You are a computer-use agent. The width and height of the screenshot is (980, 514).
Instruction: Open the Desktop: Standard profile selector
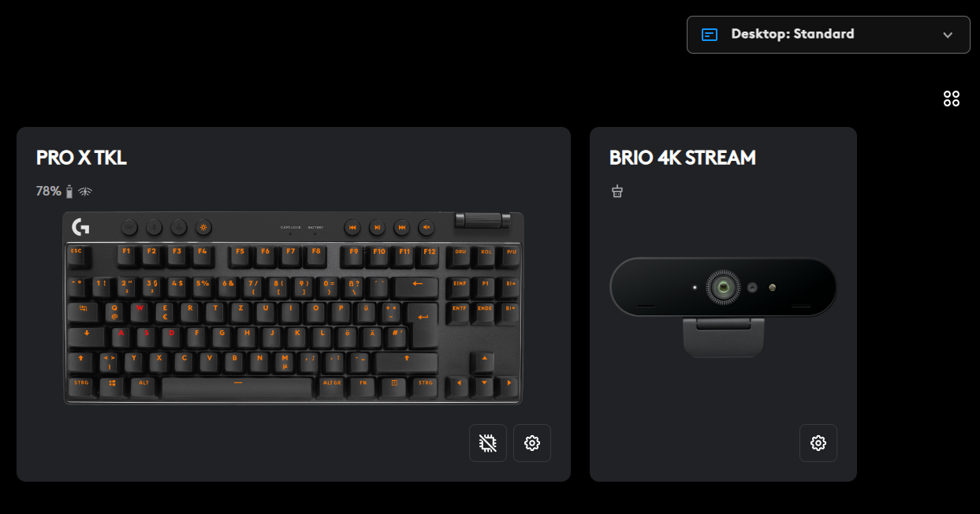829,35
